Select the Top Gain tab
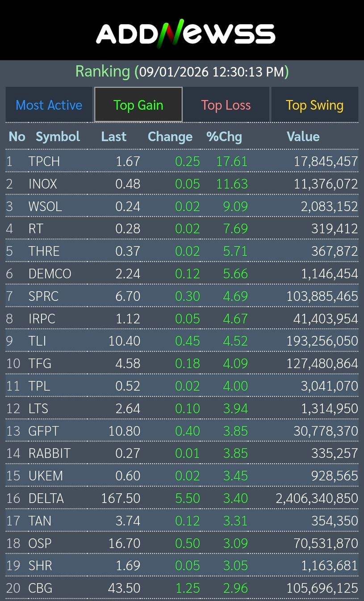This screenshot has width=364, height=601. pos(138,105)
